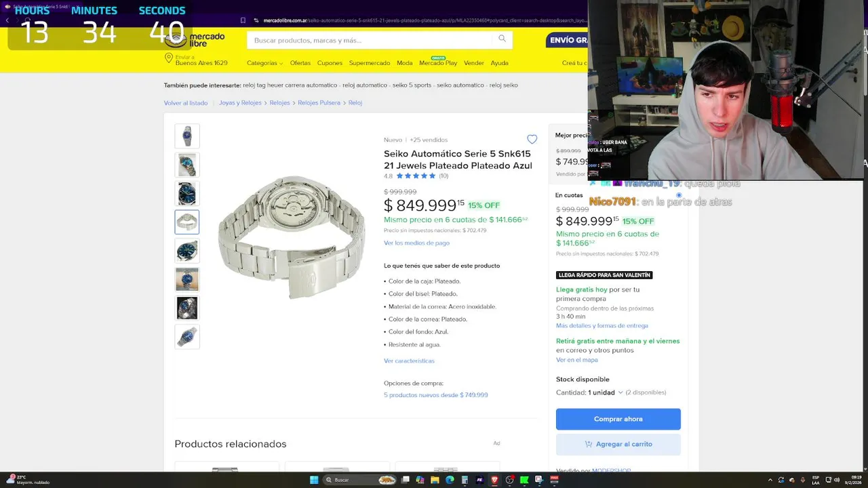This screenshot has width=868, height=488.
Task: Click the volume icon in the system tray
Action: click(836, 480)
